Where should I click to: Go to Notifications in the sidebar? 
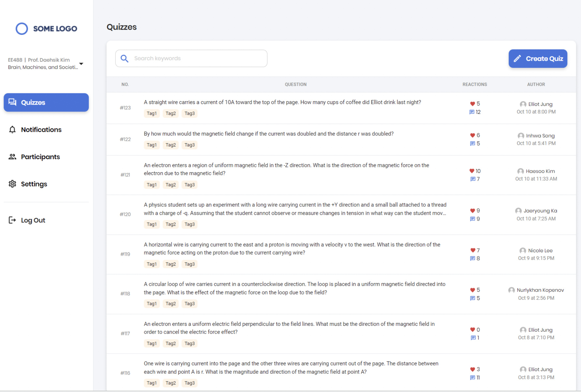41,130
